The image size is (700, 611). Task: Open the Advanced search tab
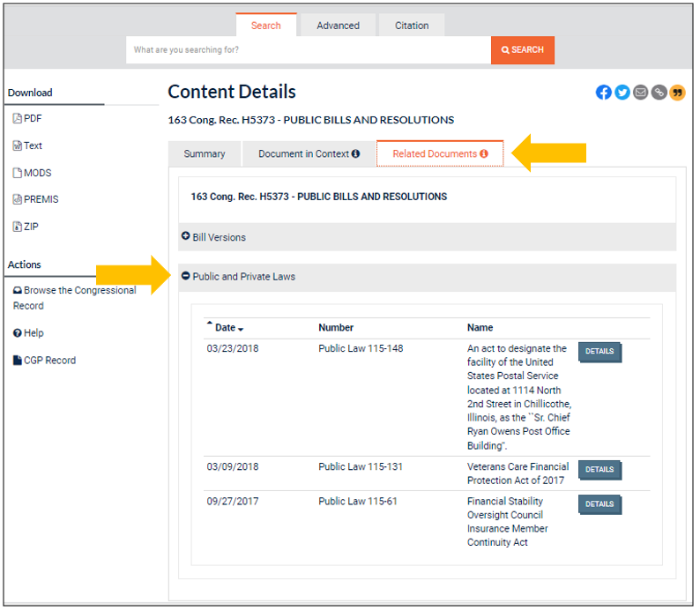(x=338, y=26)
